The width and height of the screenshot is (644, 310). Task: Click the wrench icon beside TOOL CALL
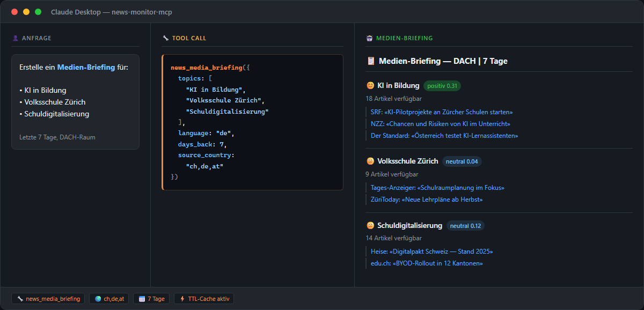click(x=165, y=38)
